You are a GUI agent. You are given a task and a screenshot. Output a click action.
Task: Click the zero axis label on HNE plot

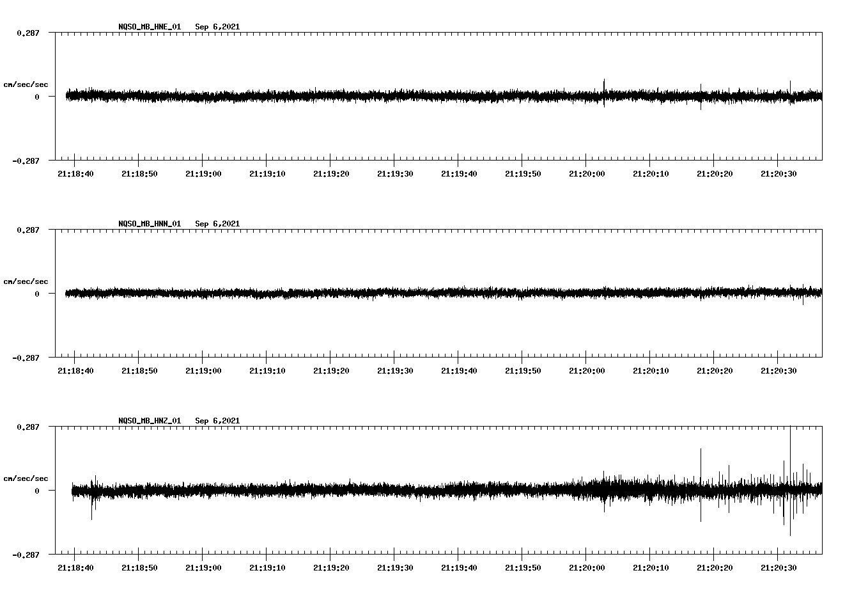pyautogui.click(x=37, y=97)
